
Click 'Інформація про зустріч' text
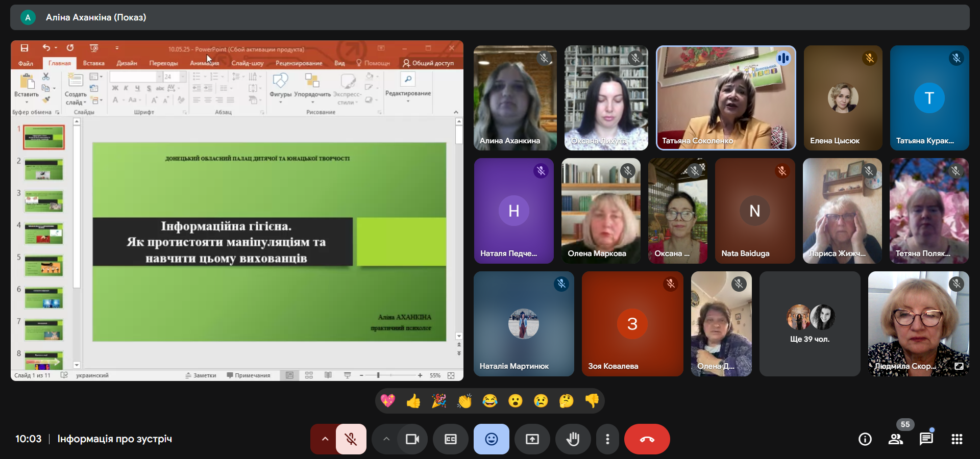click(114, 439)
